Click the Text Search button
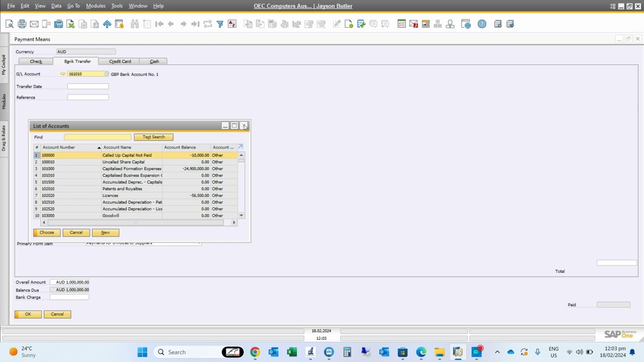 pos(153,137)
